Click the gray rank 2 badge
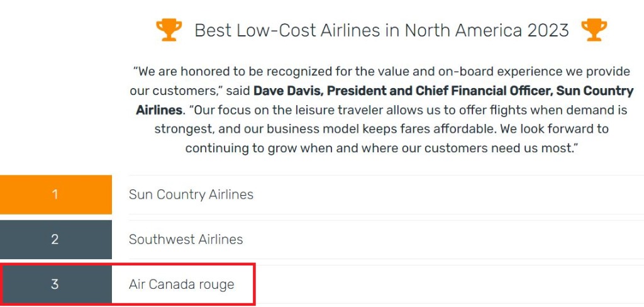The height and width of the screenshot is (307, 644). (55, 240)
